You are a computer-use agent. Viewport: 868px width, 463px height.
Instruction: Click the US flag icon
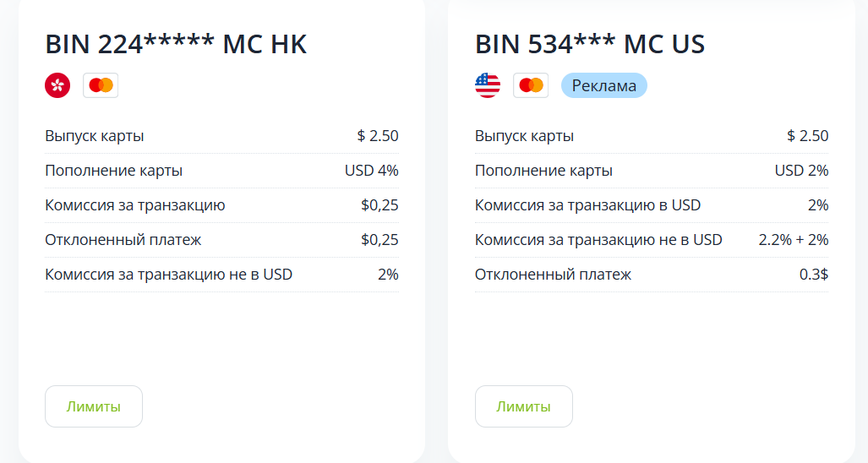tap(488, 85)
